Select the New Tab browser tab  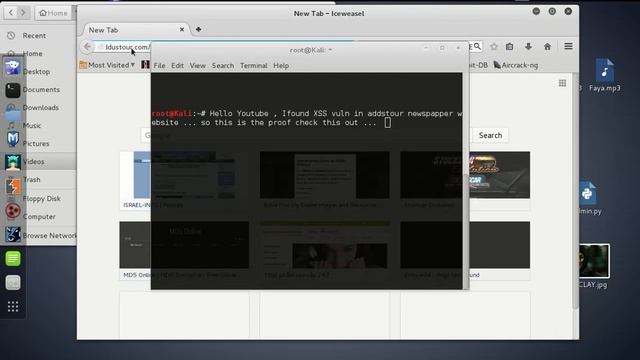[135, 30]
